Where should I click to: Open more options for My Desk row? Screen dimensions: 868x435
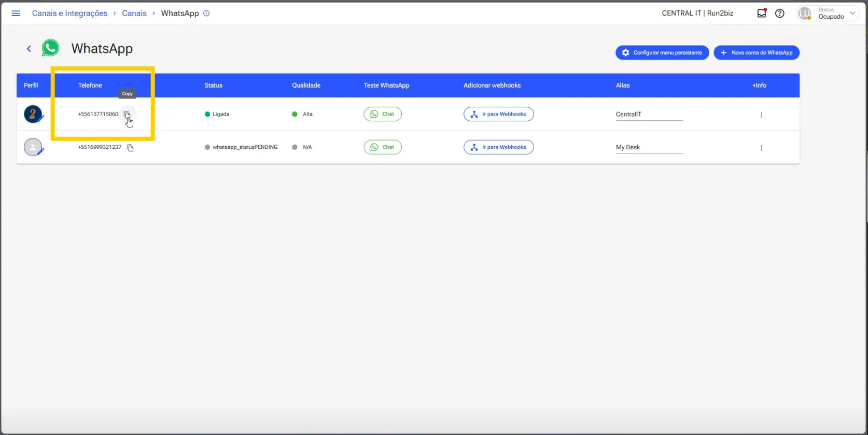[761, 148]
